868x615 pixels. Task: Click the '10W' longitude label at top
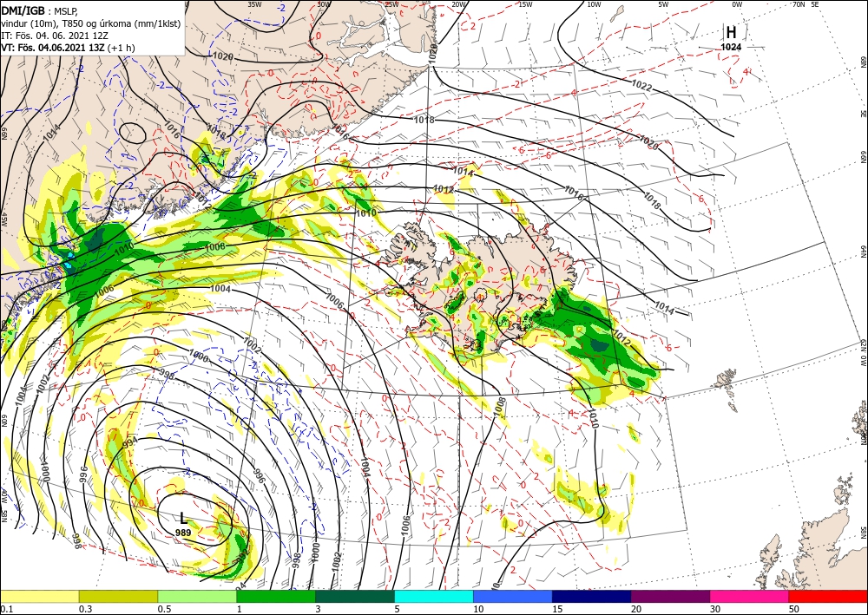[594, 4]
